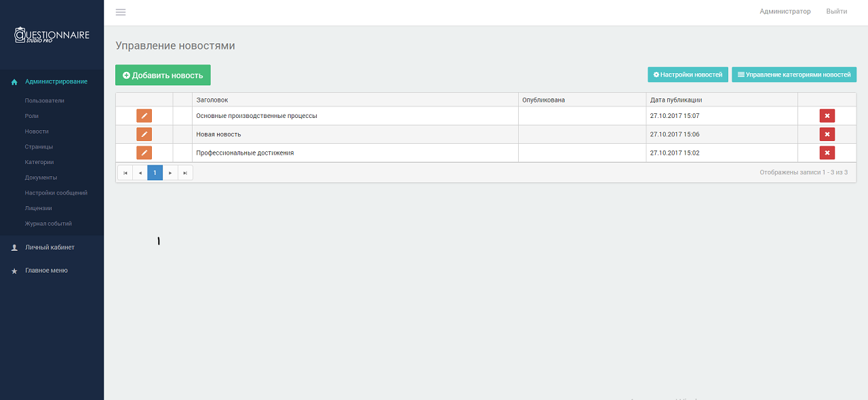
Task: Jump to the last page of results
Action: [185, 173]
